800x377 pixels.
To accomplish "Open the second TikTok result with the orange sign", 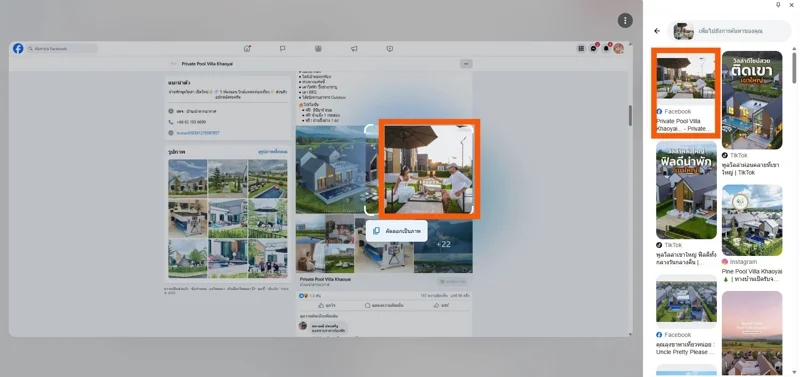I will pyautogui.click(x=686, y=190).
